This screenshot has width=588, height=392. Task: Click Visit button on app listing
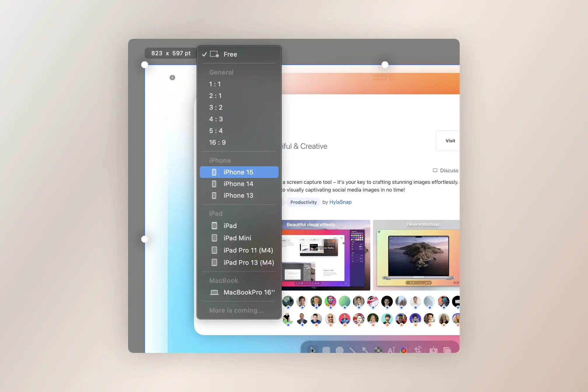coord(450,141)
